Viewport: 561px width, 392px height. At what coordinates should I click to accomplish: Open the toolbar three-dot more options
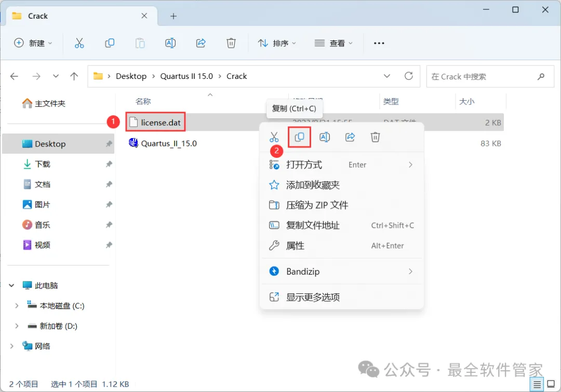point(379,43)
